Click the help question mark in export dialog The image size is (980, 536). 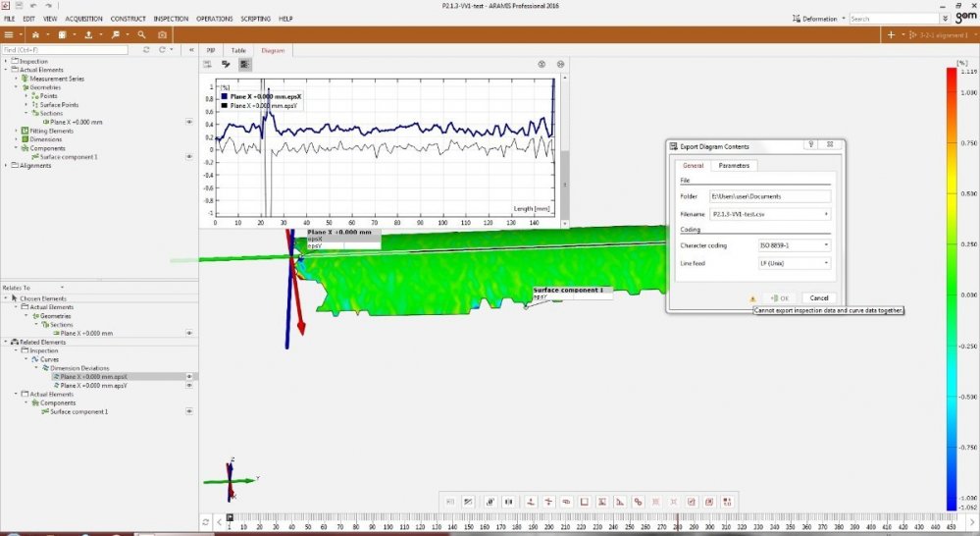pos(812,146)
